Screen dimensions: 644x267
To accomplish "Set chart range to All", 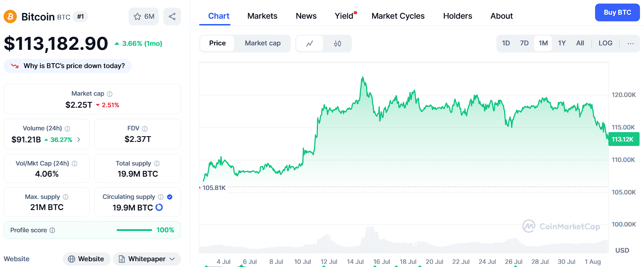I will pos(580,43).
